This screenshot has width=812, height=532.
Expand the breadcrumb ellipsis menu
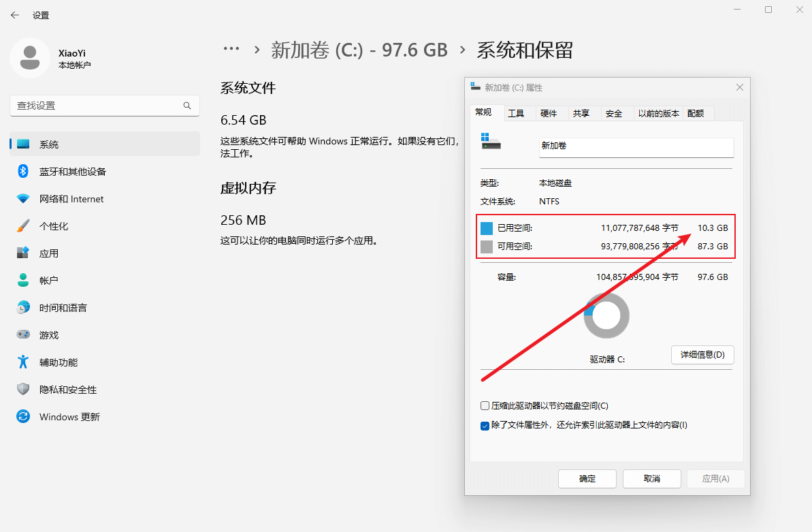click(231, 48)
